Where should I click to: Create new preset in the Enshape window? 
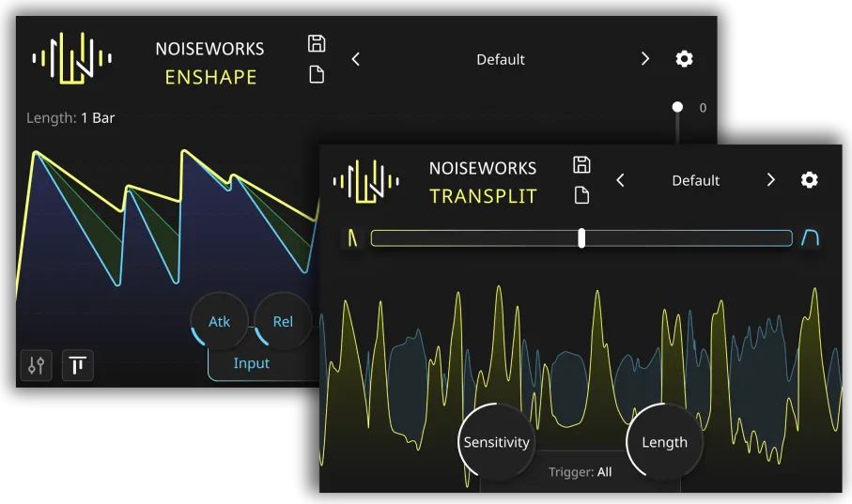[317, 74]
